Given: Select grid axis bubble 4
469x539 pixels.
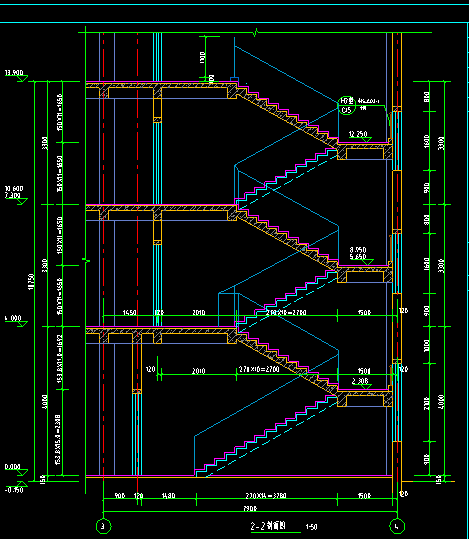Looking at the screenshot, I should point(397,526).
